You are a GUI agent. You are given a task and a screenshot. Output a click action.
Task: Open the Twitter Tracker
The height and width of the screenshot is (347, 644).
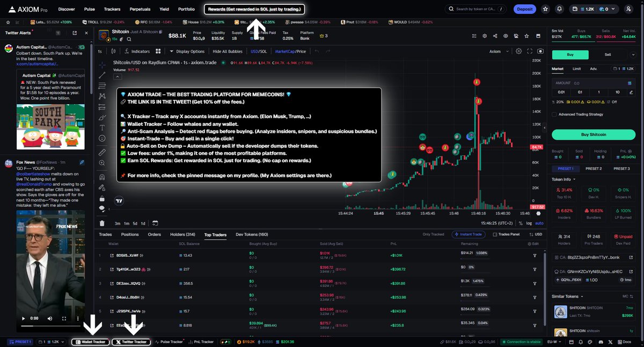click(x=131, y=342)
